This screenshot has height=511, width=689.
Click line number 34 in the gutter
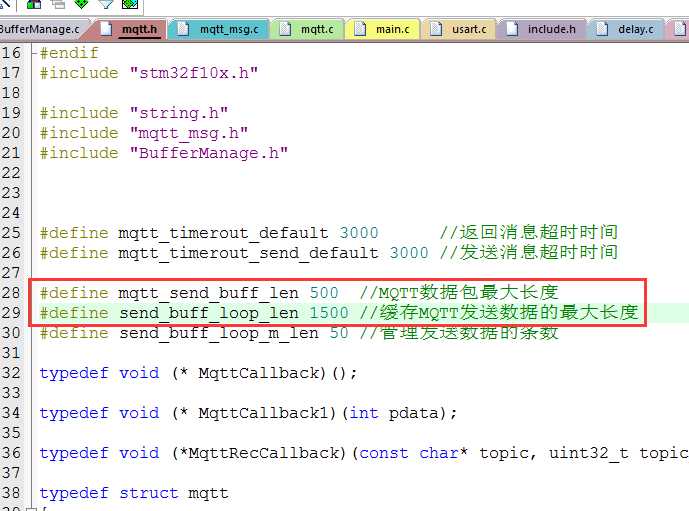click(11, 413)
